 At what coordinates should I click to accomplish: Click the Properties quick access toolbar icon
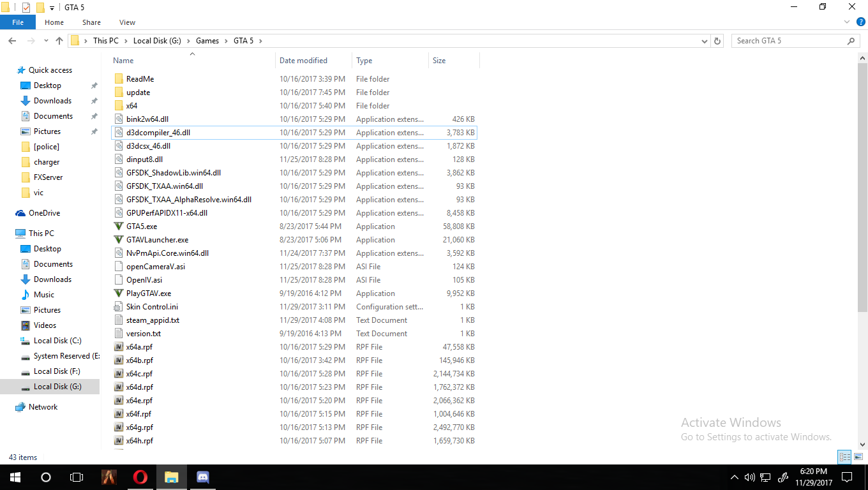[26, 8]
